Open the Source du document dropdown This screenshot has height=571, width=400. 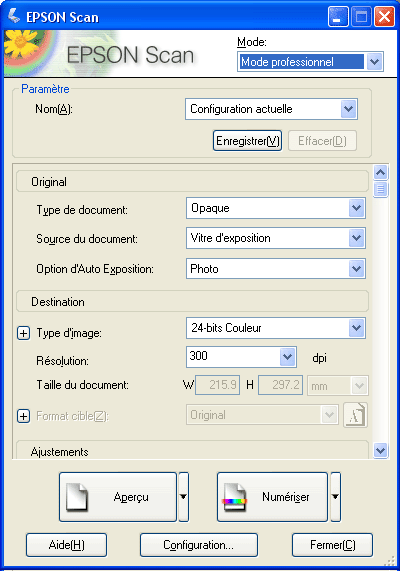(357, 238)
